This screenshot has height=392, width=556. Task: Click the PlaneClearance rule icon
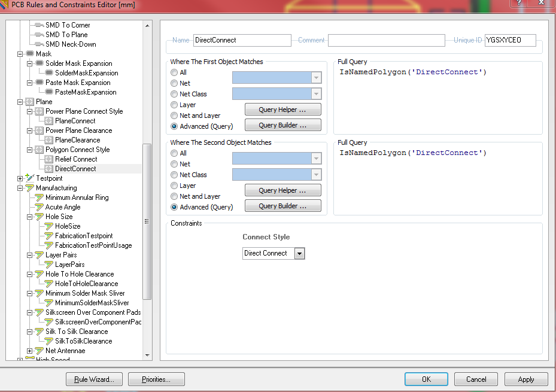pos(49,140)
